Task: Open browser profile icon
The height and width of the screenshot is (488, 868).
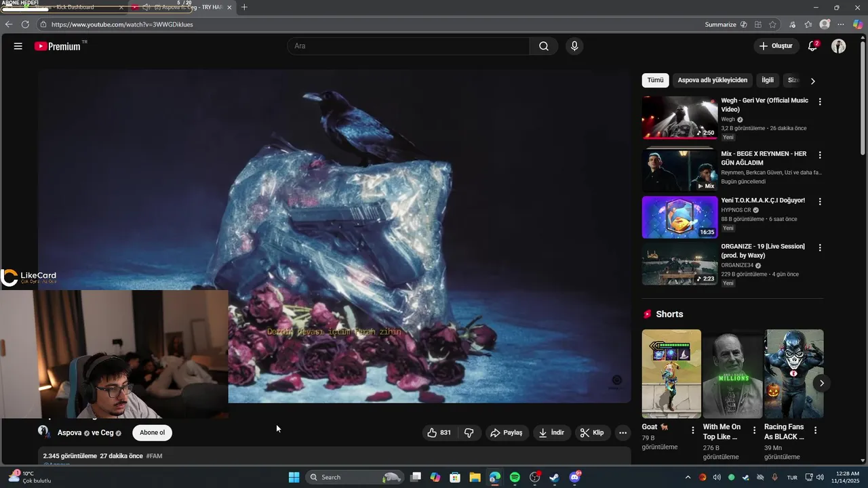Action: pyautogui.click(x=825, y=24)
